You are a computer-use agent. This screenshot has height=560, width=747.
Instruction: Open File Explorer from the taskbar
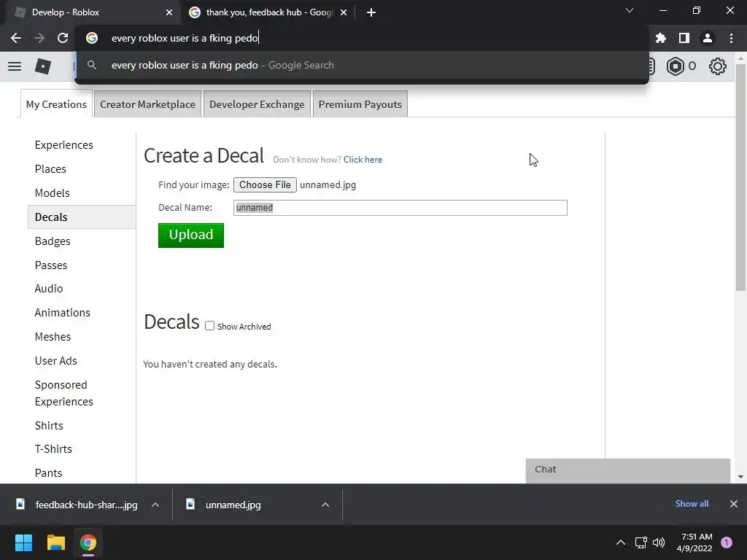tap(55, 542)
